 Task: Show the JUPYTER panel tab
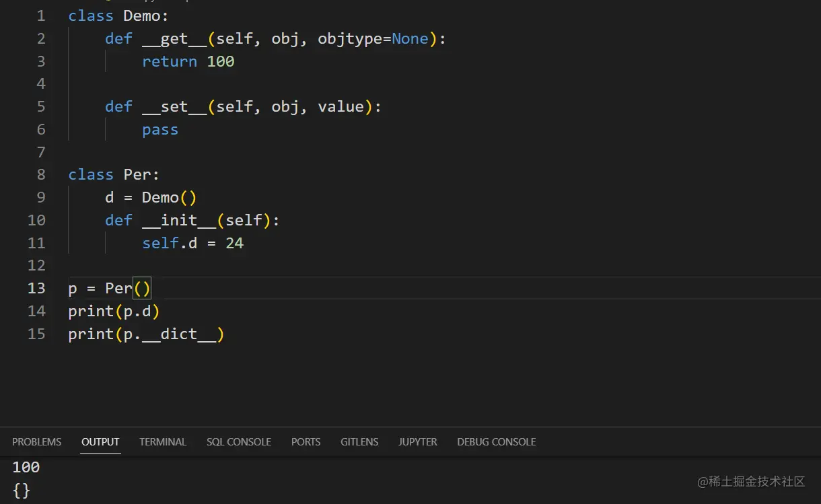tap(417, 442)
